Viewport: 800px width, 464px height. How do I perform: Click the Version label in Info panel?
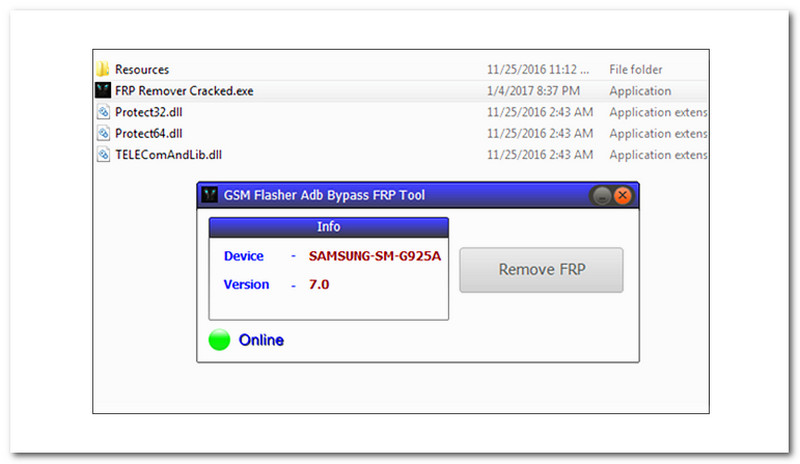click(x=246, y=284)
